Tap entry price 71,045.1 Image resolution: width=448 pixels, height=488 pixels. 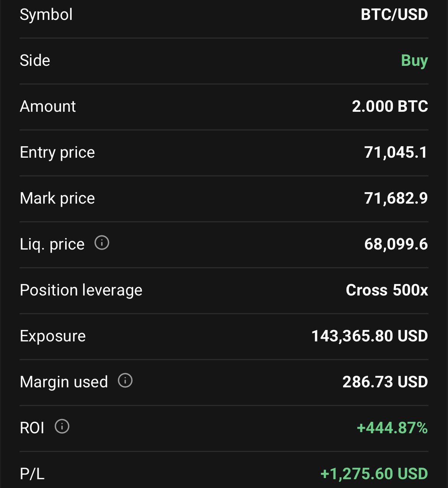click(396, 152)
